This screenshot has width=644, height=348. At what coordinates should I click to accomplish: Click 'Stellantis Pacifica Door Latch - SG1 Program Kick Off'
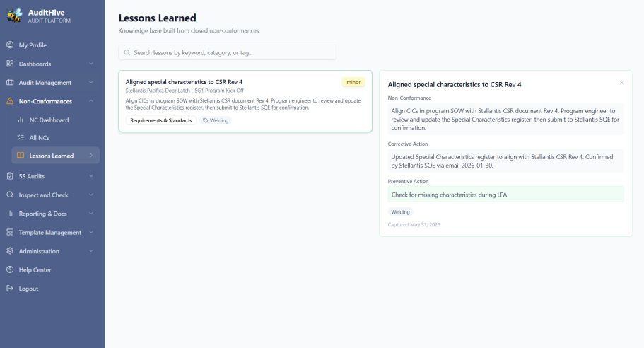(185, 91)
